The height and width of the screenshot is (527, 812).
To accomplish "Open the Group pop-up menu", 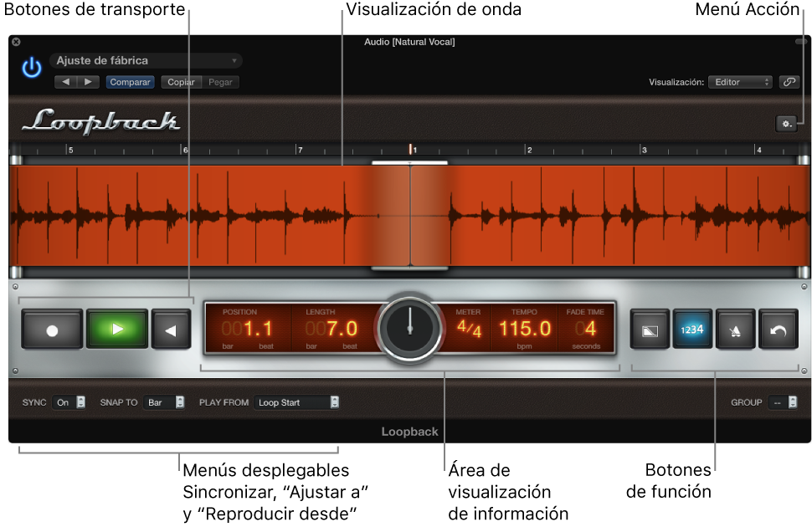I will pos(783,402).
